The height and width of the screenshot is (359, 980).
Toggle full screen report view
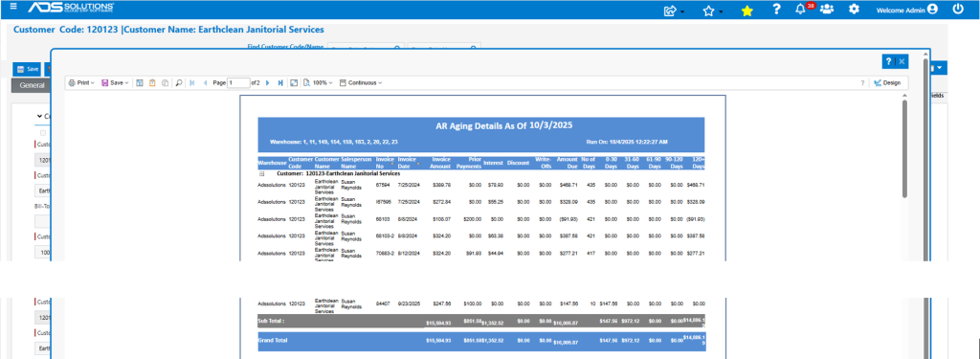[294, 82]
